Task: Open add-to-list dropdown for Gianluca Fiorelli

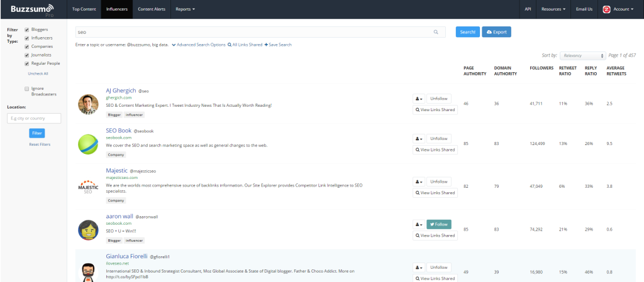Action: click(418, 268)
